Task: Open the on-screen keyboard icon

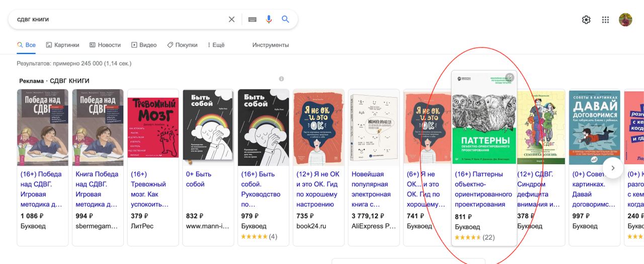Action: tap(252, 19)
